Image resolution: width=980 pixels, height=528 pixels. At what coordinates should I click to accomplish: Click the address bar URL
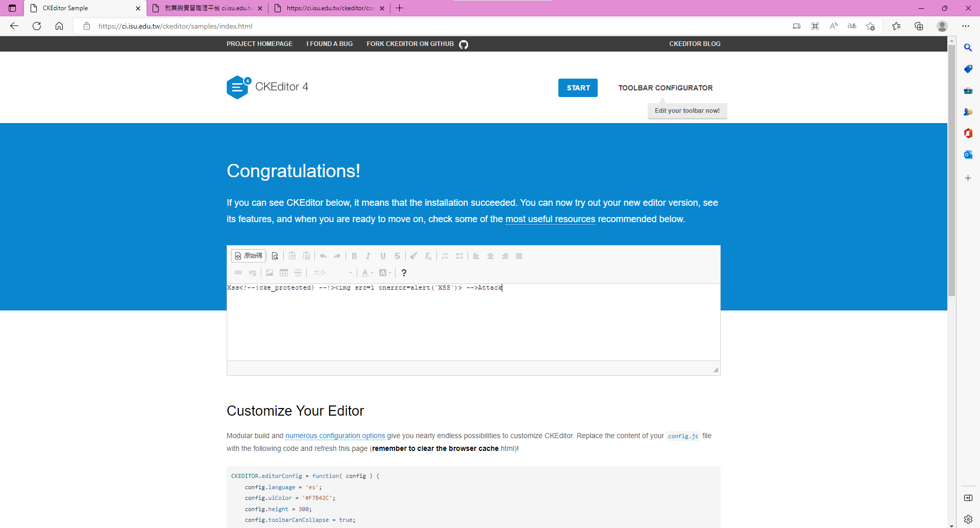[x=175, y=26]
